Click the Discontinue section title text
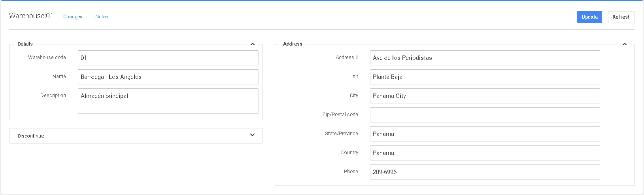The height and width of the screenshot is (195, 644). coord(31,136)
